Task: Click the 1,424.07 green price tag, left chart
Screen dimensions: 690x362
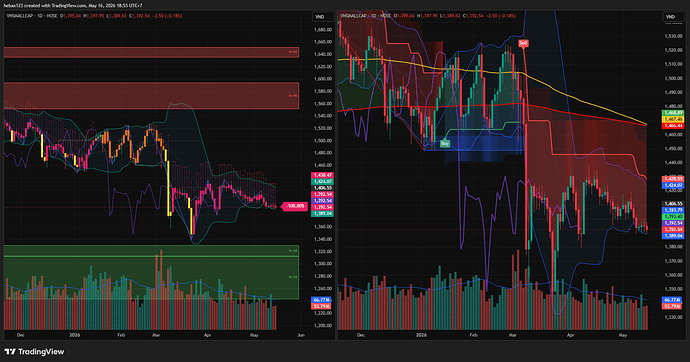Action: pyautogui.click(x=323, y=181)
